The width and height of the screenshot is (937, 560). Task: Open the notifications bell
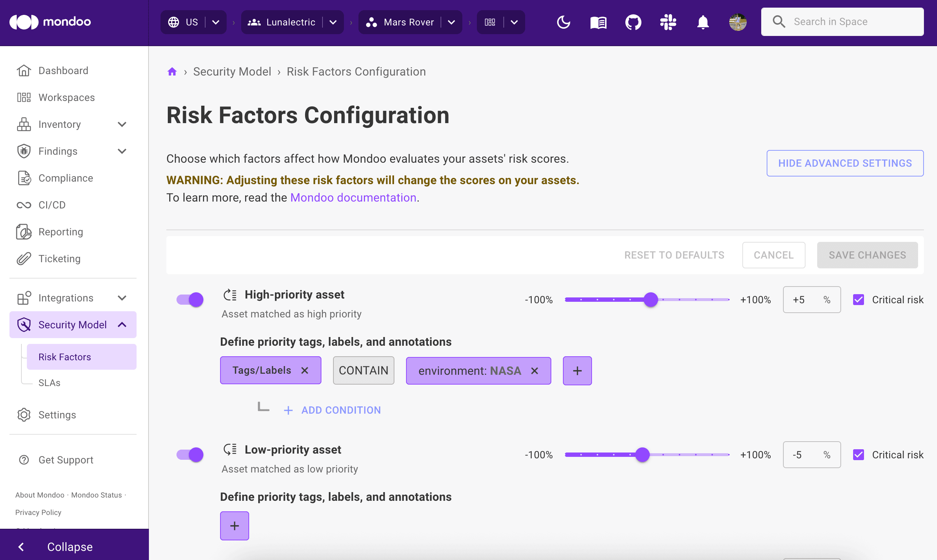[702, 22]
